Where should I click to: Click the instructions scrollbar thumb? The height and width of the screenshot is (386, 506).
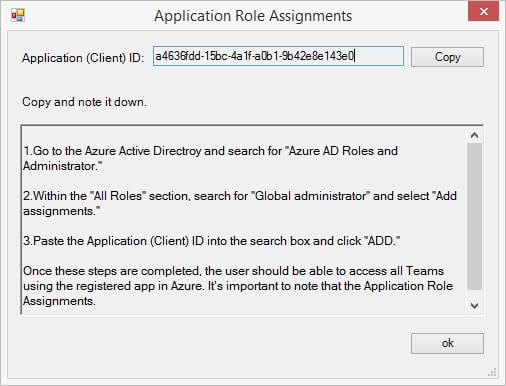(474, 217)
